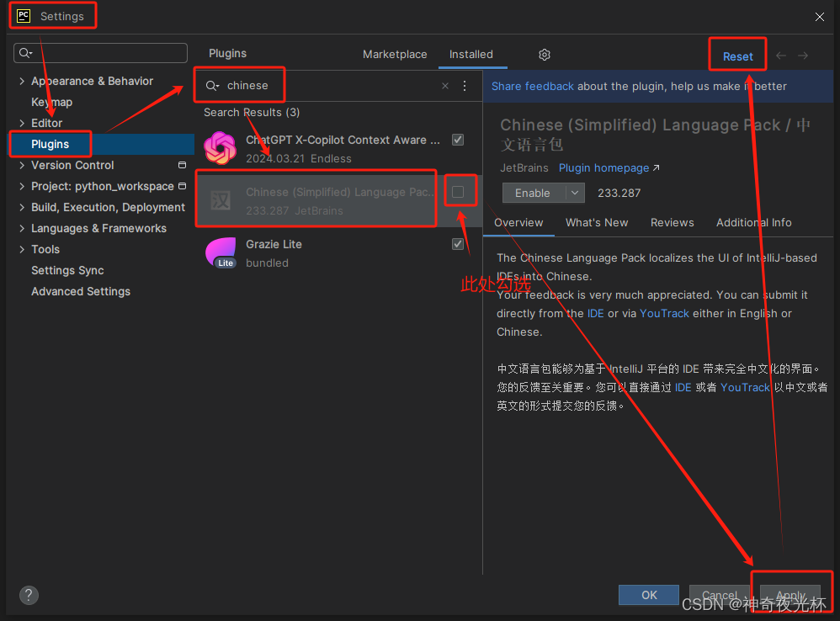This screenshot has width=840, height=621.
Task: Click the Chinese Language Pack plugin icon
Action: 221,201
